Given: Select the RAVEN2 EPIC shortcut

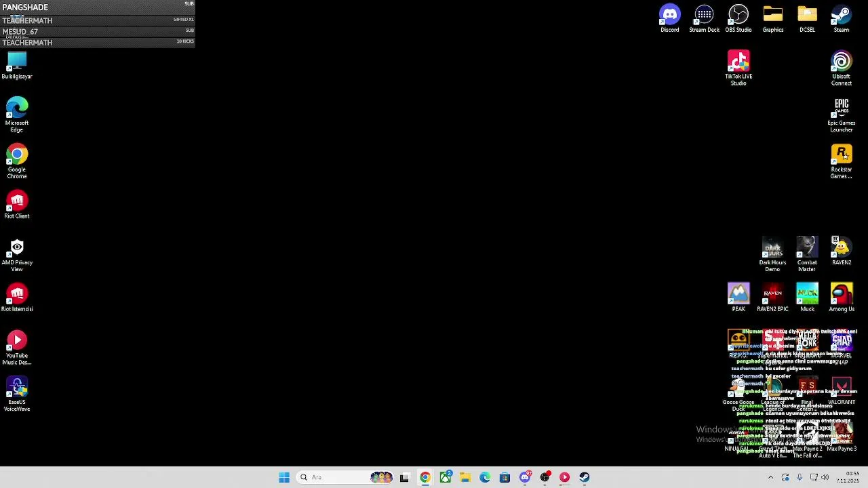Looking at the screenshot, I should [x=772, y=298].
